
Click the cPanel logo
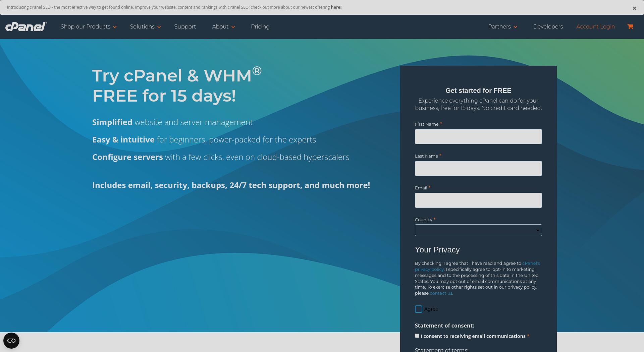click(x=26, y=26)
